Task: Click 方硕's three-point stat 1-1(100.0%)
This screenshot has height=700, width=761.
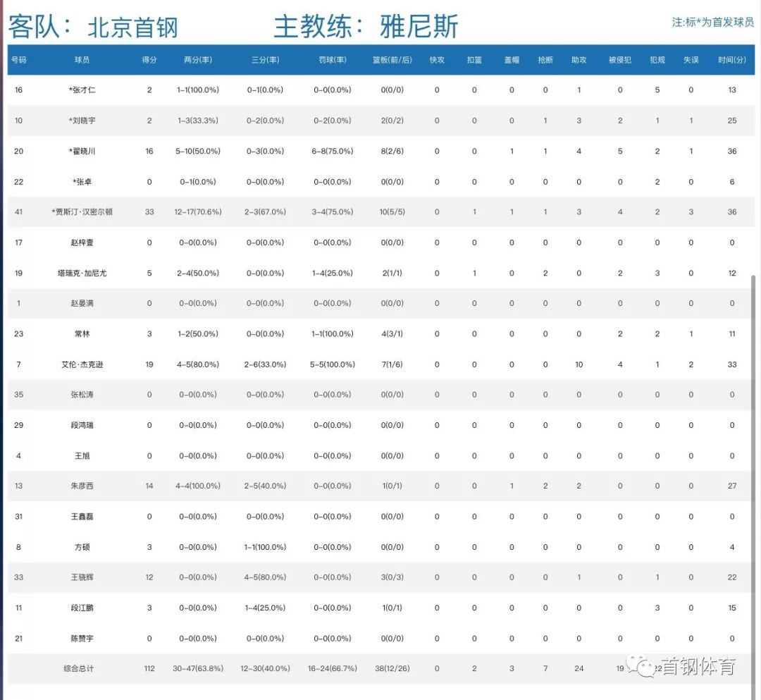Action: (x=265, y=546)
